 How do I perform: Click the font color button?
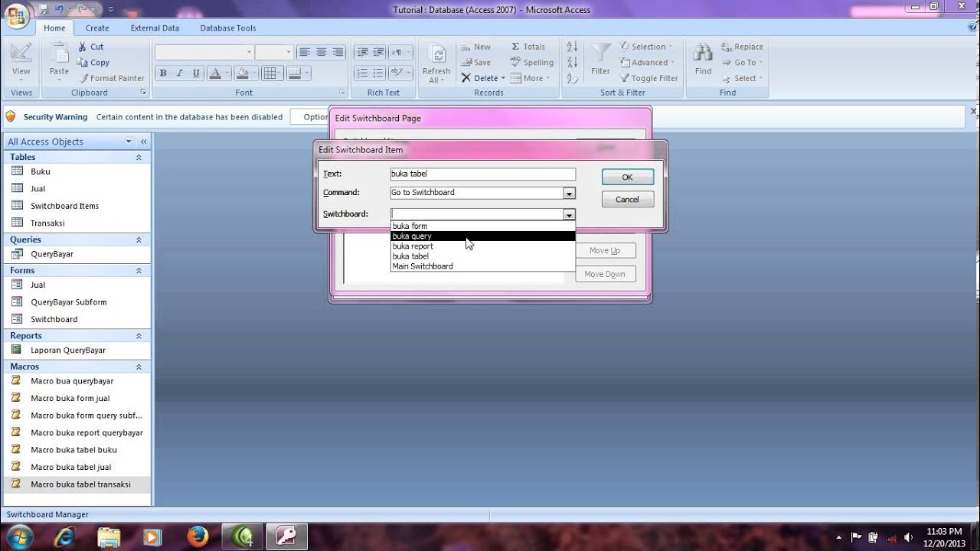pos(214,73)
